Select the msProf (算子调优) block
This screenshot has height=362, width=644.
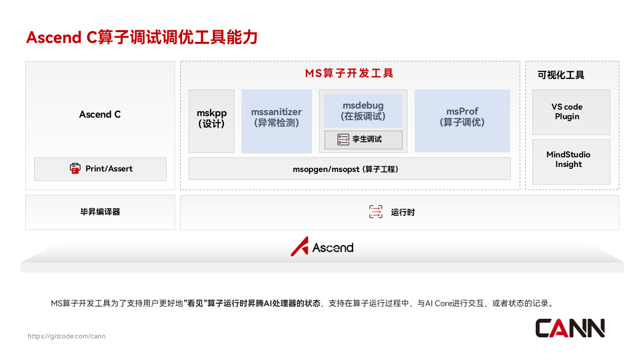coord(462,121)
